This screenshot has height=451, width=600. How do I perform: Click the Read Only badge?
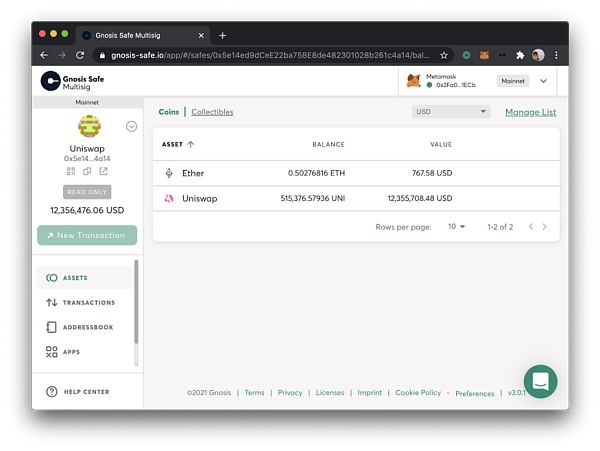(x=87, y=192)
